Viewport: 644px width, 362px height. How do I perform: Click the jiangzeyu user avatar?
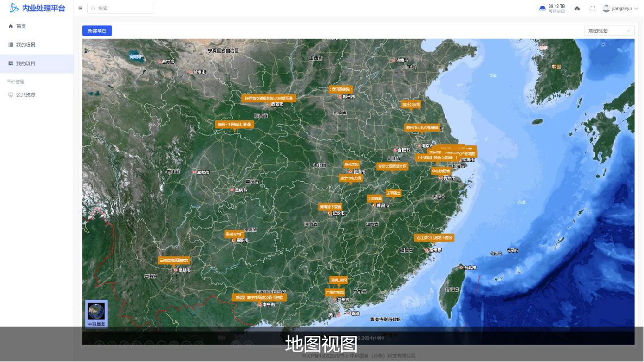coord(606,8)
